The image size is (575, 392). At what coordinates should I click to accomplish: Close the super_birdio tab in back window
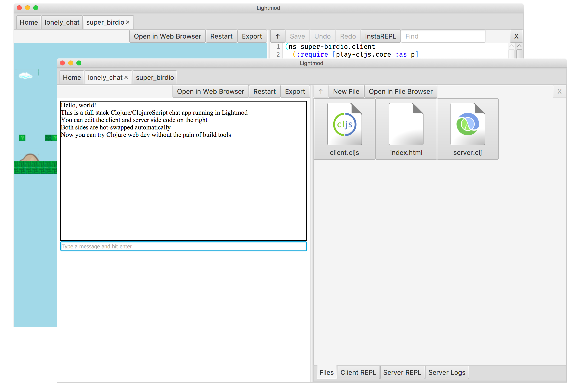128,22
